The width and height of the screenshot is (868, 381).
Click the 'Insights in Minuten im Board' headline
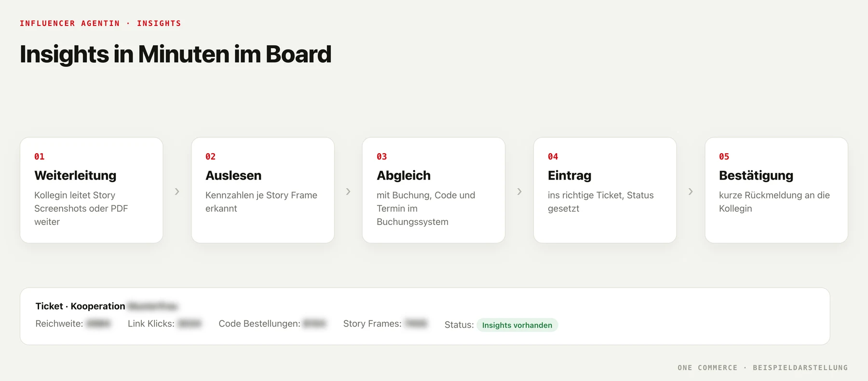click(176, 54)
